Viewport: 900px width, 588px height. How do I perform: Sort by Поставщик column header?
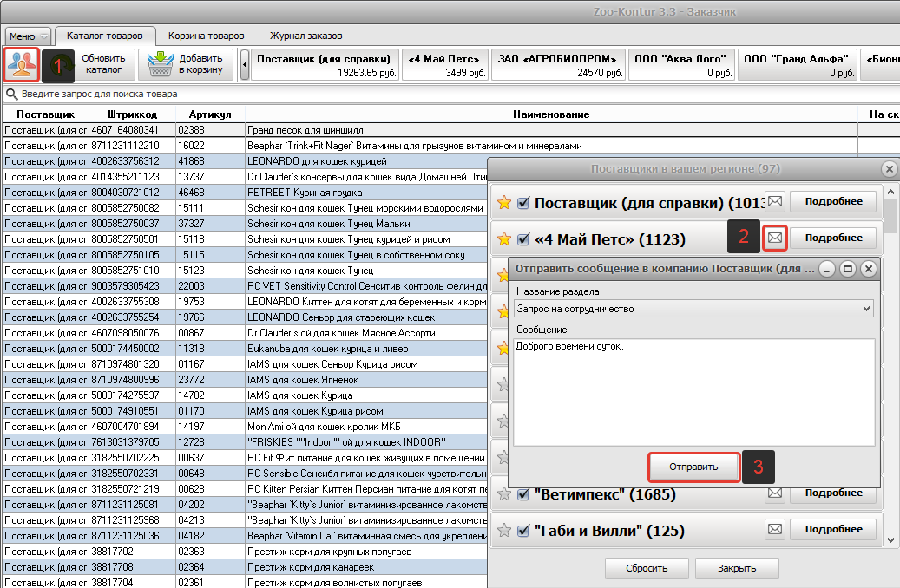(x=45, y=114)
